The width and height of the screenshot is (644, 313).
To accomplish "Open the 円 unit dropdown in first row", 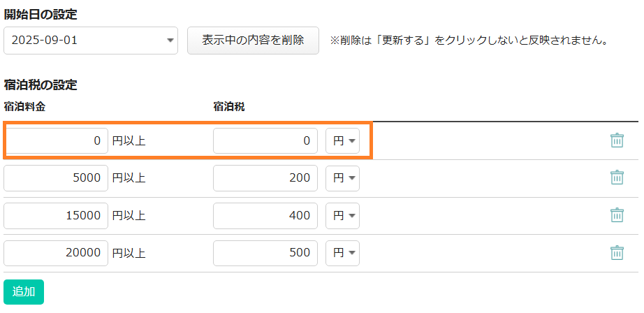I will pos(343,140).
